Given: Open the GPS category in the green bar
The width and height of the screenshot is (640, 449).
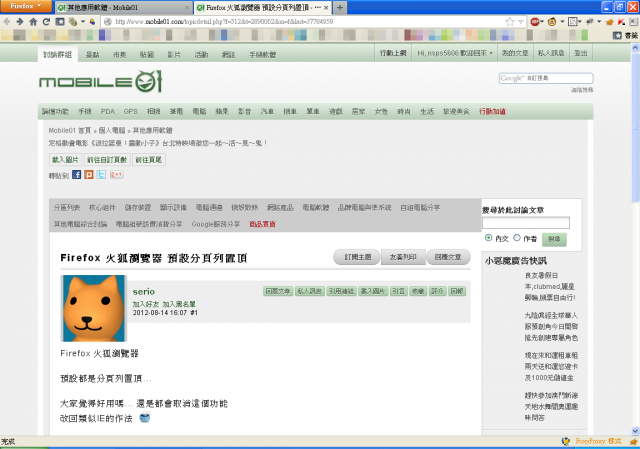Looking at the screenshot, I should click(131, 111).
